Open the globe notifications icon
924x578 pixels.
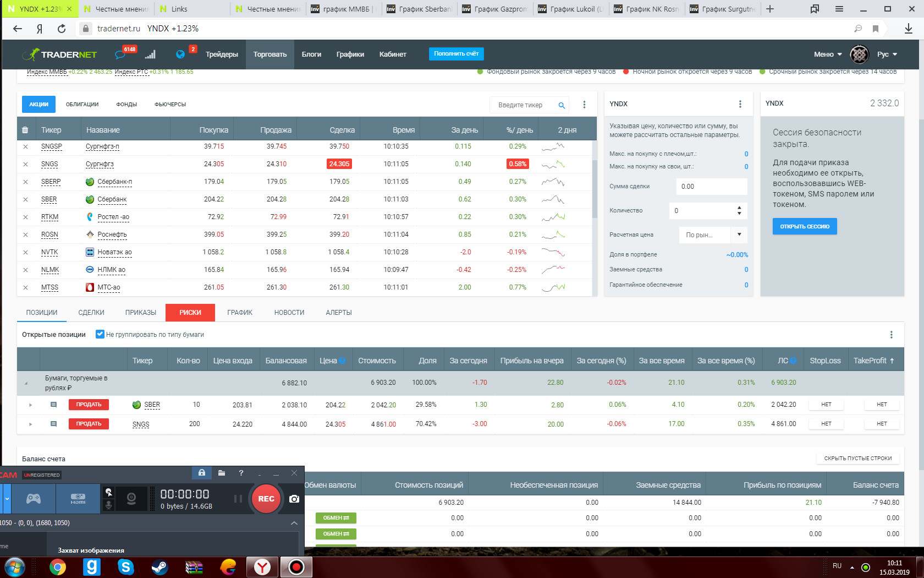point(180,54)
